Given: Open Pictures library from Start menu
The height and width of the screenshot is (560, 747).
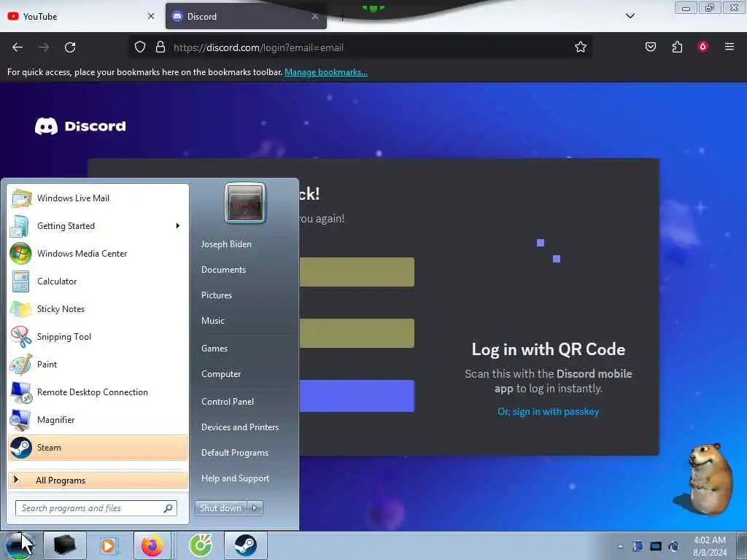Looking at the screenshot, I should pos(217,295).
